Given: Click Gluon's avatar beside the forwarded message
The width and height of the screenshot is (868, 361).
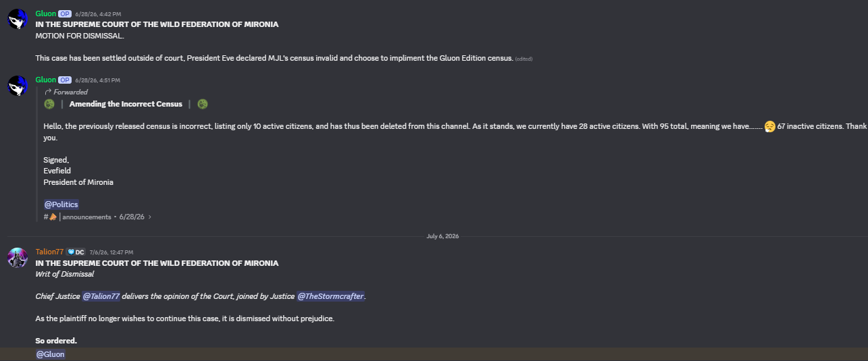Looking at the screenshot, I should pyautogui.click(x=18, y=85).
